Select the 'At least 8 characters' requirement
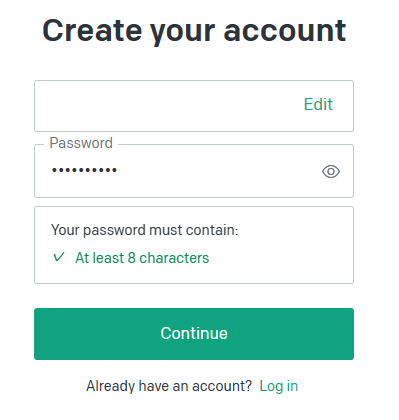Screen dimensions: 399x420 pos(142,258)
